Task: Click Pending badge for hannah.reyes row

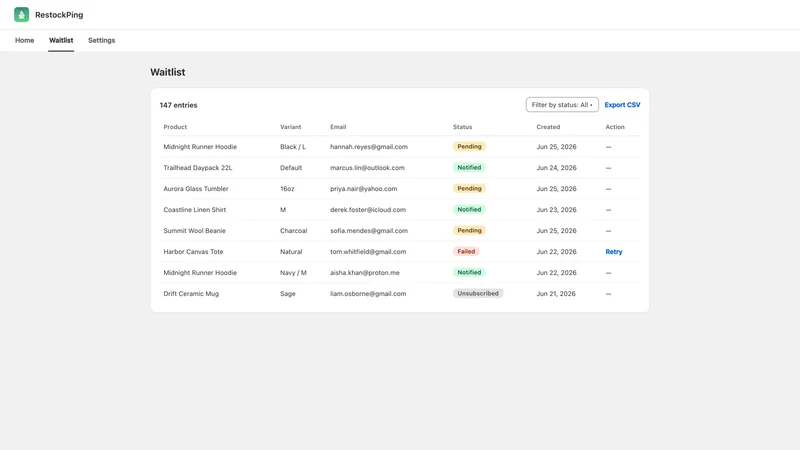Action: point(469,146)
